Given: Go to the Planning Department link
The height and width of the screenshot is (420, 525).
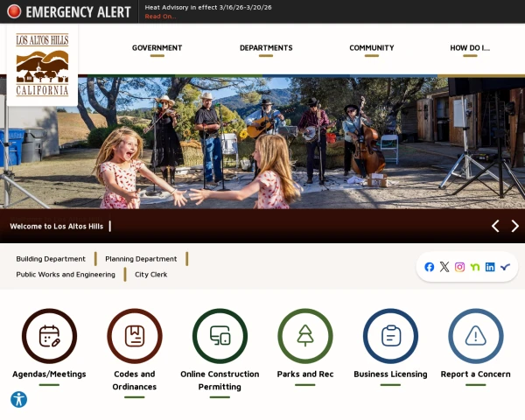Looking at the screenshot, I should point(141,259).
